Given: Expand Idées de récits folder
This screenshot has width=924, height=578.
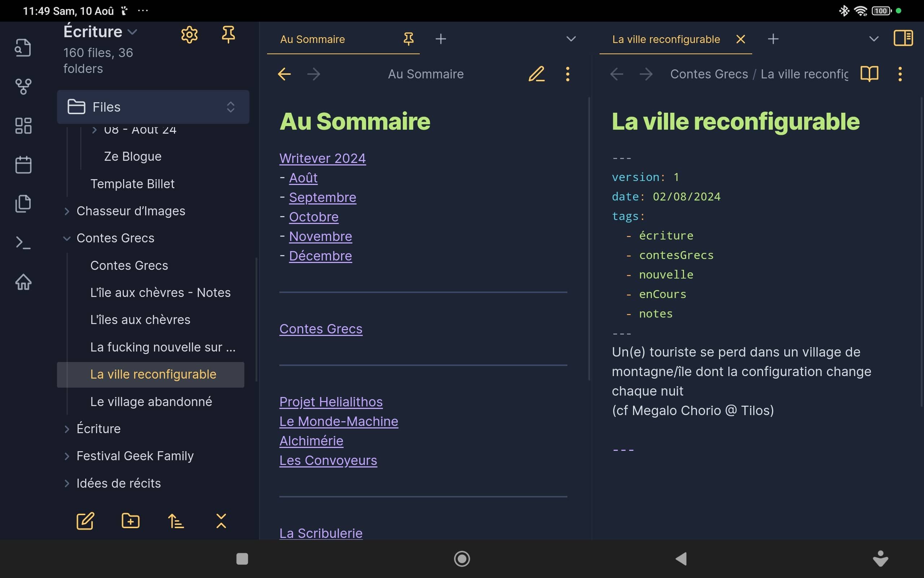Looking at the screenshot, I should 67,484.
